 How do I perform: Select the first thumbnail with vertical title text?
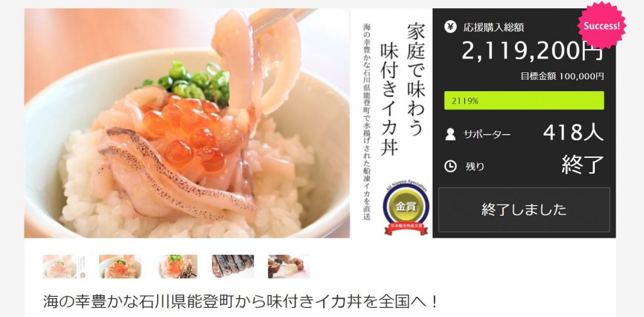pos(64,267)
